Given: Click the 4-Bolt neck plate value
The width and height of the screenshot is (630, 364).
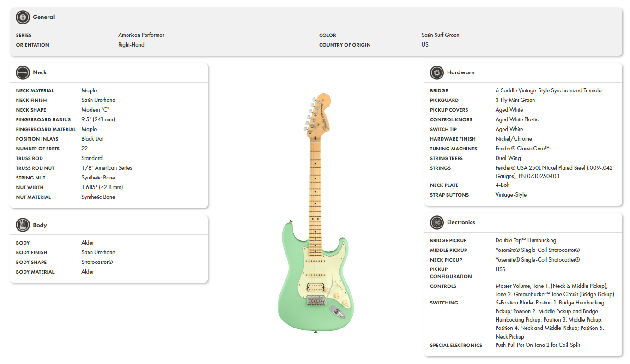Looking at the screenshot, I should click(503, 185).
